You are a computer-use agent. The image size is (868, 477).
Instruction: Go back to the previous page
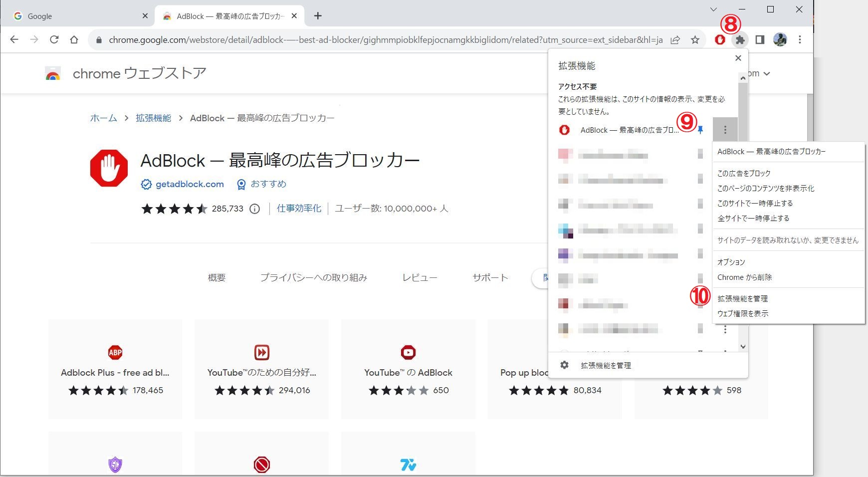coord(14,39)
